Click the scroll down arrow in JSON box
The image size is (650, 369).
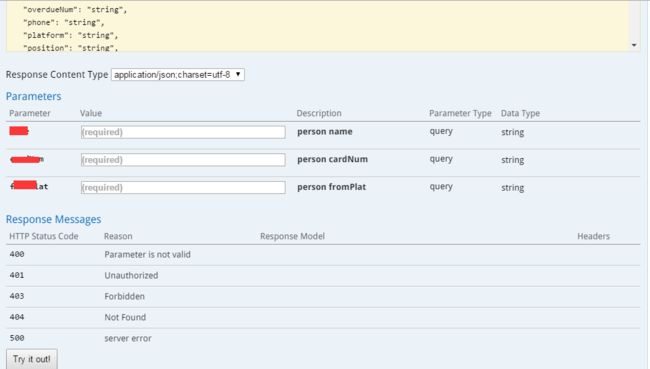click(634, 45)
